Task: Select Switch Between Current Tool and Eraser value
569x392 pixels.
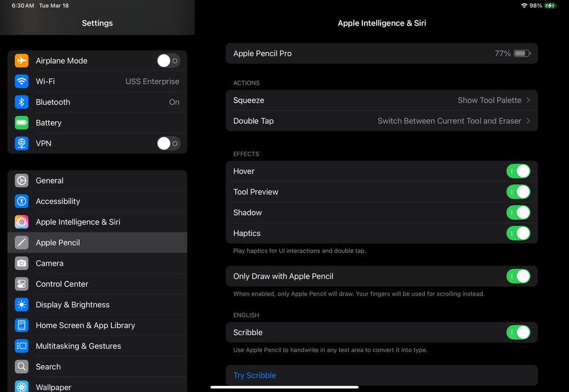Action: pyautogui.click(x=449, y=120)
